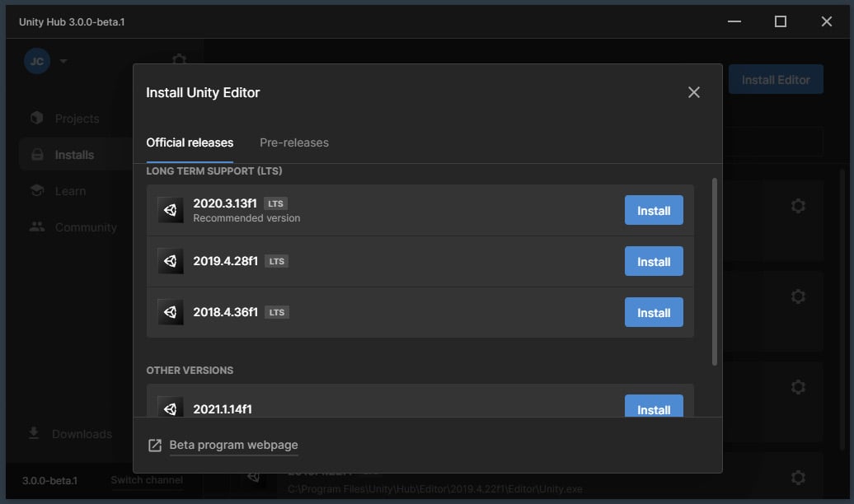The height and width of the screenshot is (504, 854).
Task: Click the 2018.4.36f1 version label
Action: pyautogui.click(x=226, y=312)
